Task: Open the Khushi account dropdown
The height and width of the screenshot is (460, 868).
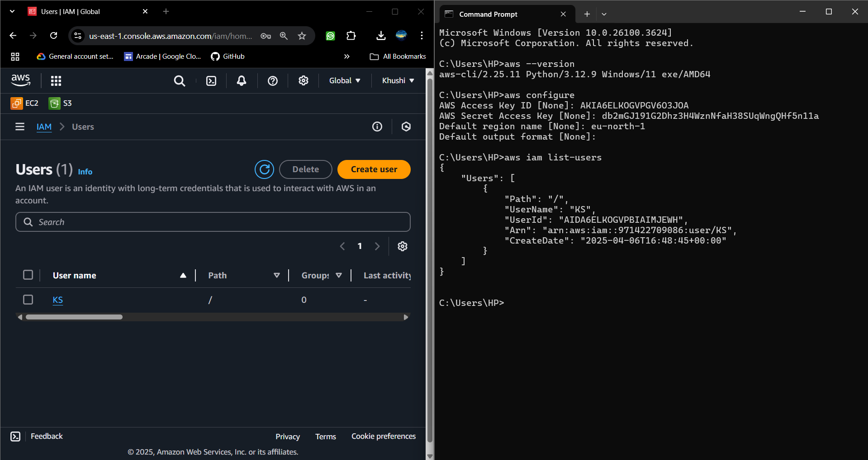Action: [x=398, y=80]
